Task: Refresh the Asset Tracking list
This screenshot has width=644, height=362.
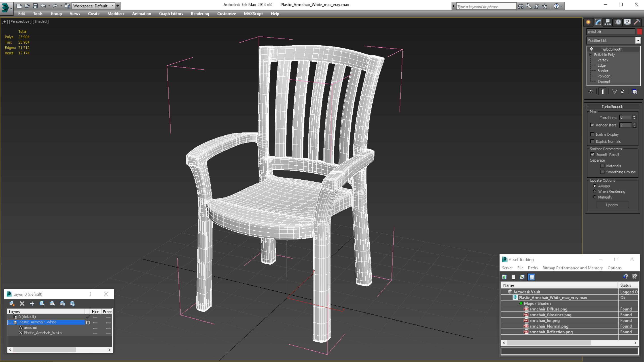Action: [x=504, y=277]
